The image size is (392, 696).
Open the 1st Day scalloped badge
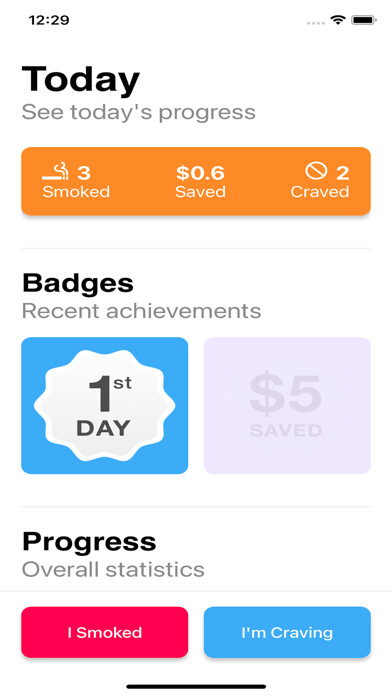pyautogui.click(x=104, y=405)
